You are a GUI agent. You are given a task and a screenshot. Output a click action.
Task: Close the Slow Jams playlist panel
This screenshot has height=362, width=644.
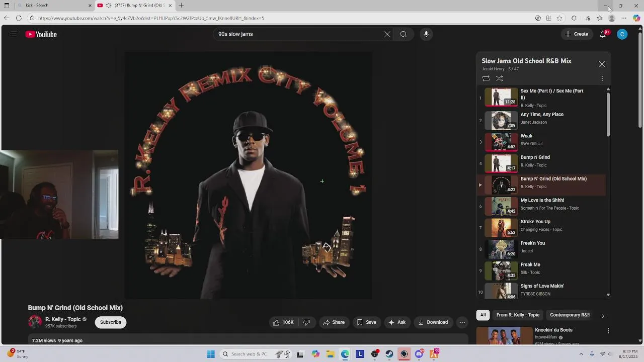point(602,64)
